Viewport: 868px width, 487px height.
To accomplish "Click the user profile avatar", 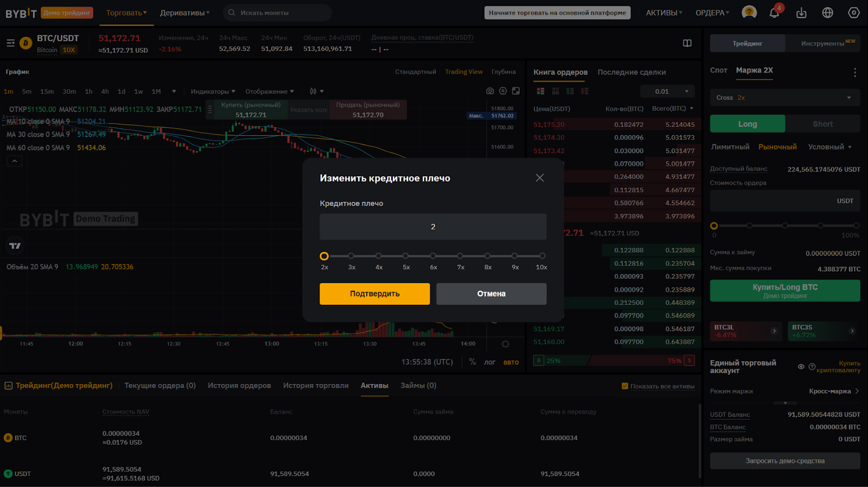I will click(749, 12).
